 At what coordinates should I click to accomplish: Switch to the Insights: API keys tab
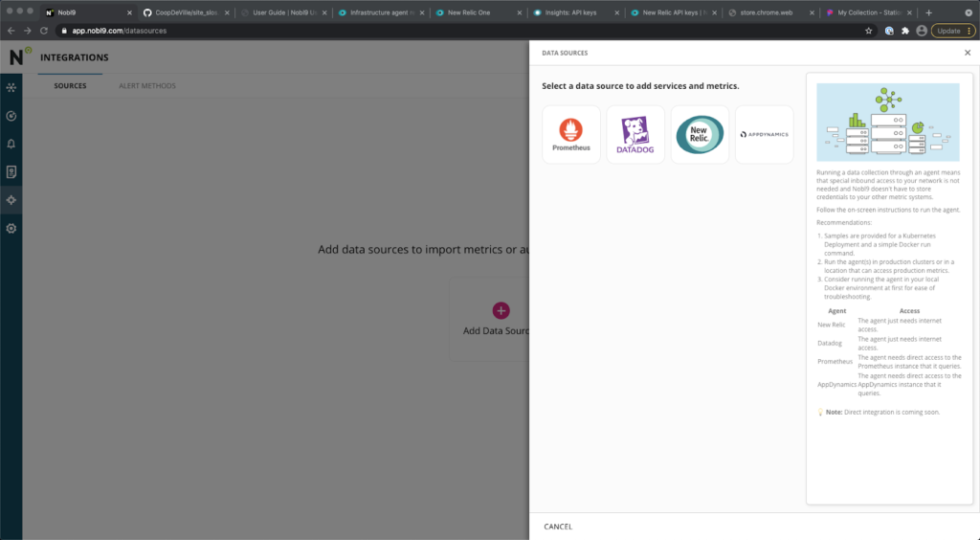point(576,12)
